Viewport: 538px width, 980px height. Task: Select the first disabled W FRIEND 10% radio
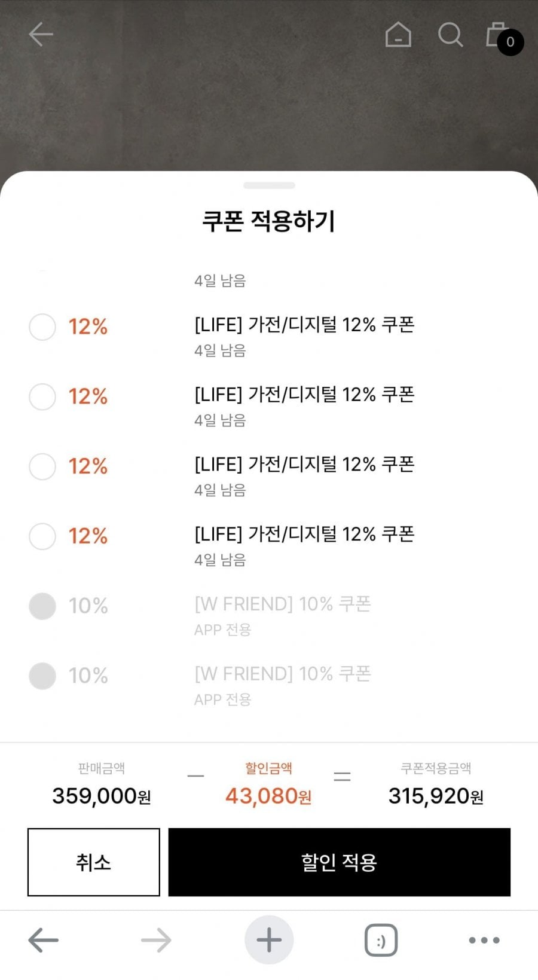coord(42,606)
